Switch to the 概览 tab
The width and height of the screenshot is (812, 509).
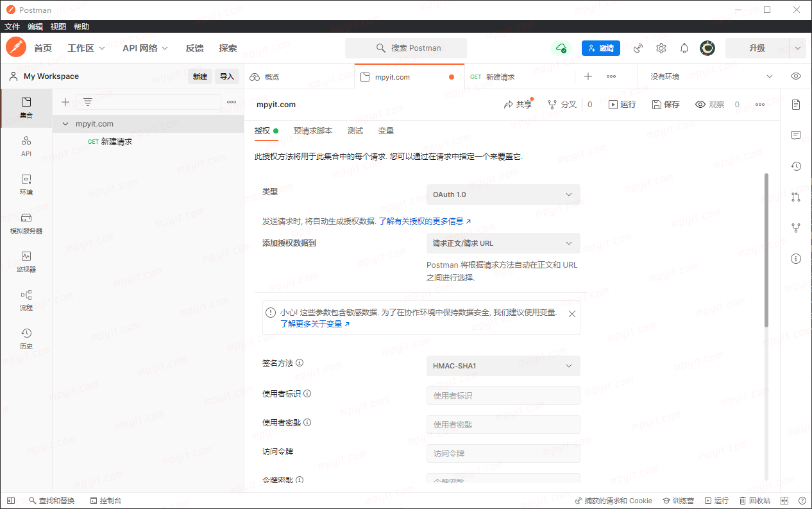299,76
